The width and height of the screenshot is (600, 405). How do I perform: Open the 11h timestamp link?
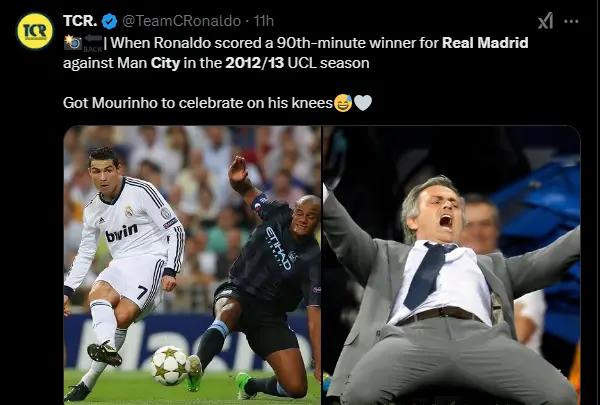(264, 21)
